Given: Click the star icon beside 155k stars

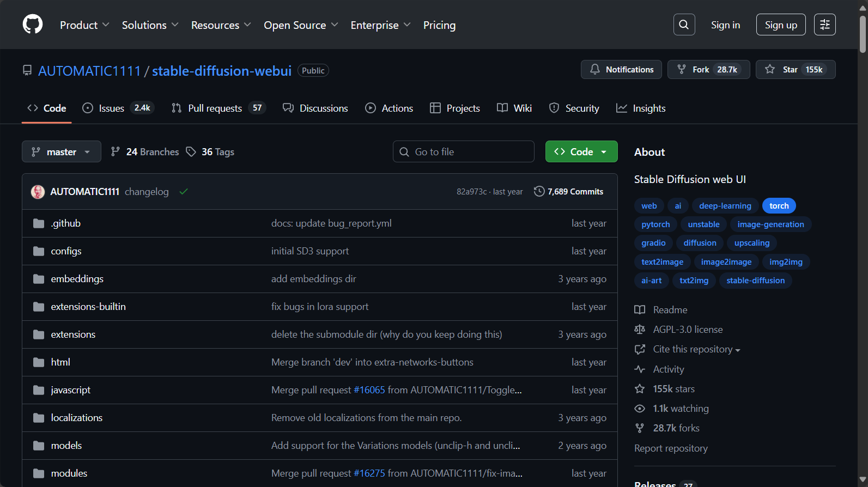Looking at the screenshot, I should (640, 389).
